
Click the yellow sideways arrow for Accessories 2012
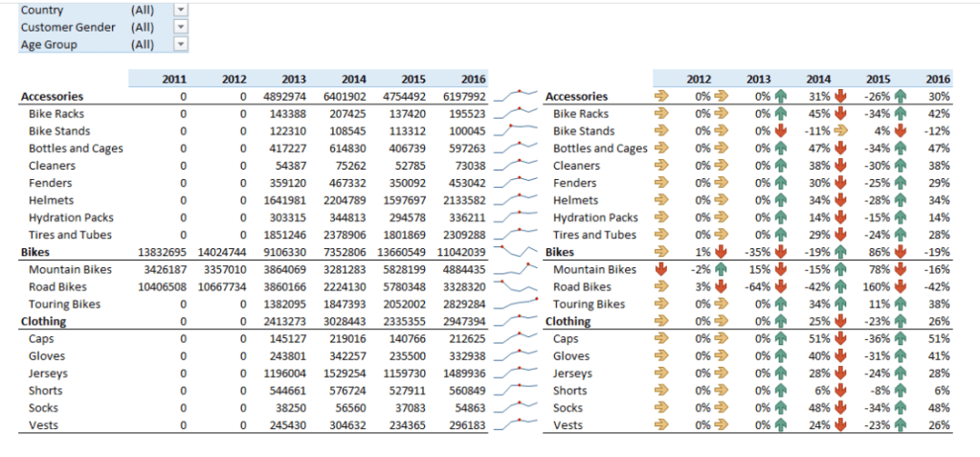point(661,97)
